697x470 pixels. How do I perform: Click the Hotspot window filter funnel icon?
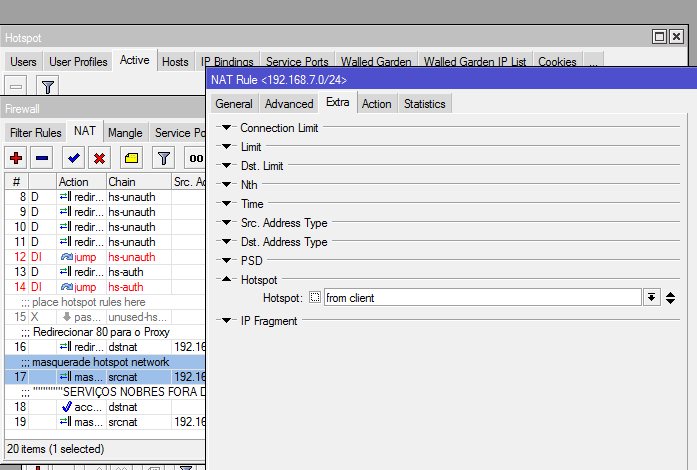48,86
